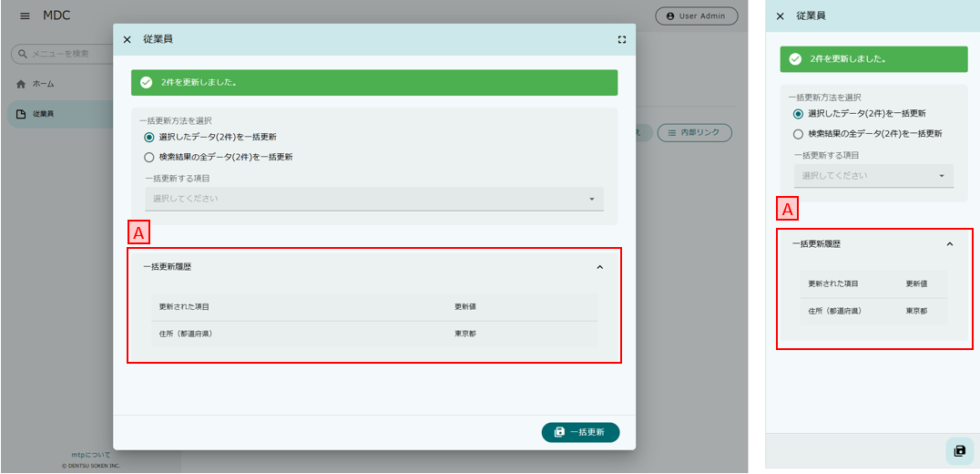Viewport: 980px width, 474px height.
Task: Collapse the 一括更新履歴 section in mobile panel
Action: coord(950,244)
